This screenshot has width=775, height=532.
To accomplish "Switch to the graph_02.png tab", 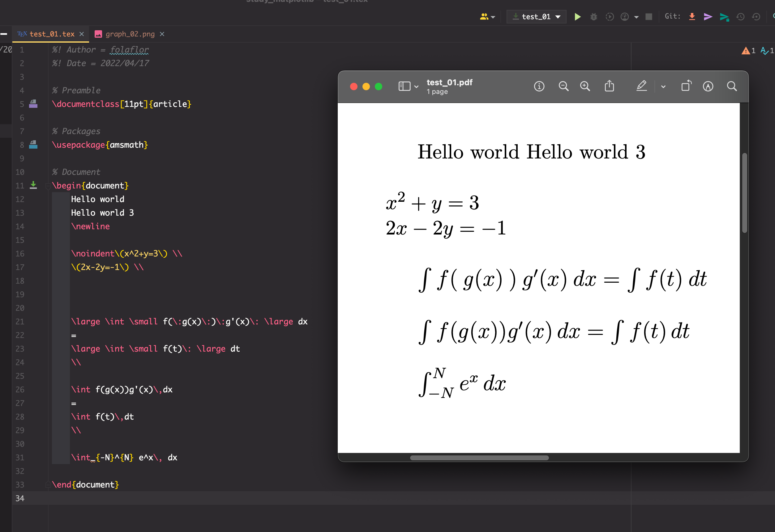I will 130,34.
